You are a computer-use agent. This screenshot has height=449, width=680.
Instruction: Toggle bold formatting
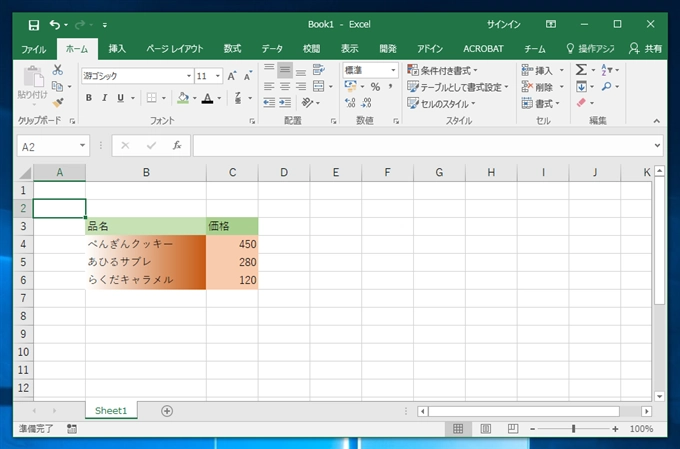click(88, 98)
